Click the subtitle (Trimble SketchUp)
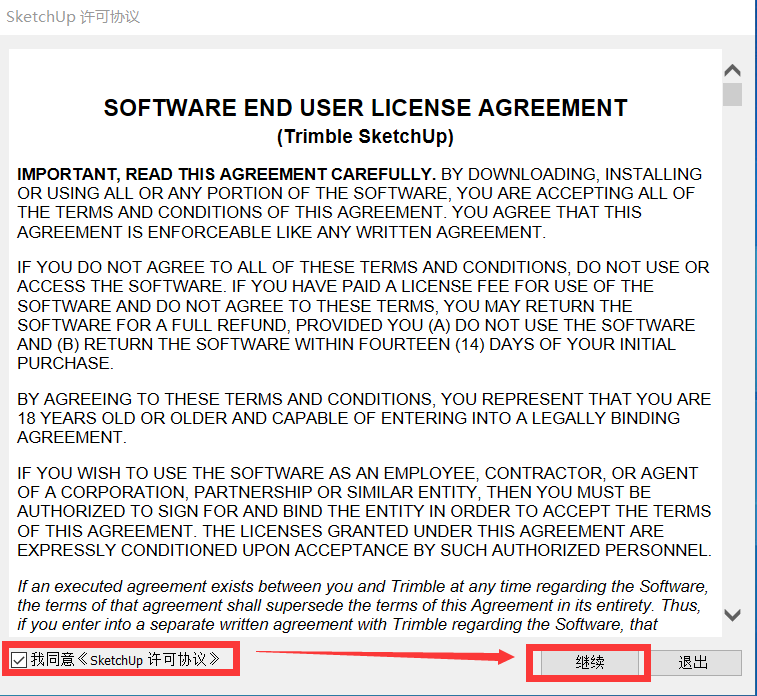757x696 pixels. (365, 137)
